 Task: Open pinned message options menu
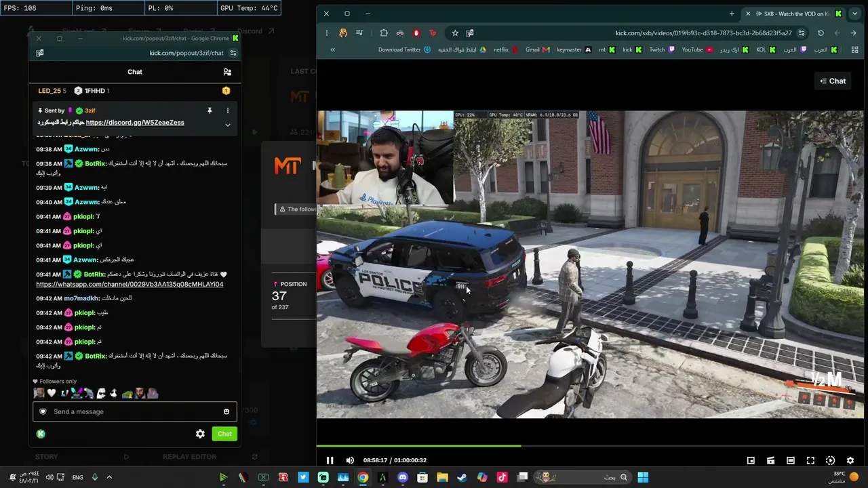(x=228, y=110)
